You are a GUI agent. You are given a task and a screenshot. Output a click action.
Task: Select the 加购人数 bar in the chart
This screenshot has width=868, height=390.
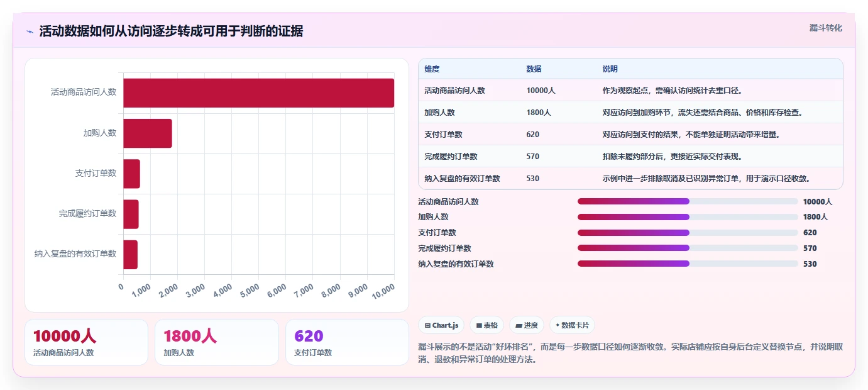tap(148, 133)
